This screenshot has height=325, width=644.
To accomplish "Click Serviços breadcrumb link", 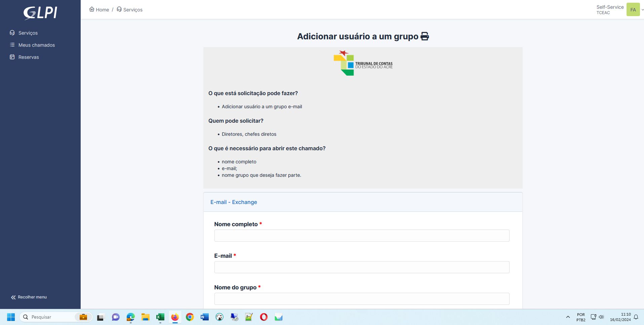I will point(130,10).
